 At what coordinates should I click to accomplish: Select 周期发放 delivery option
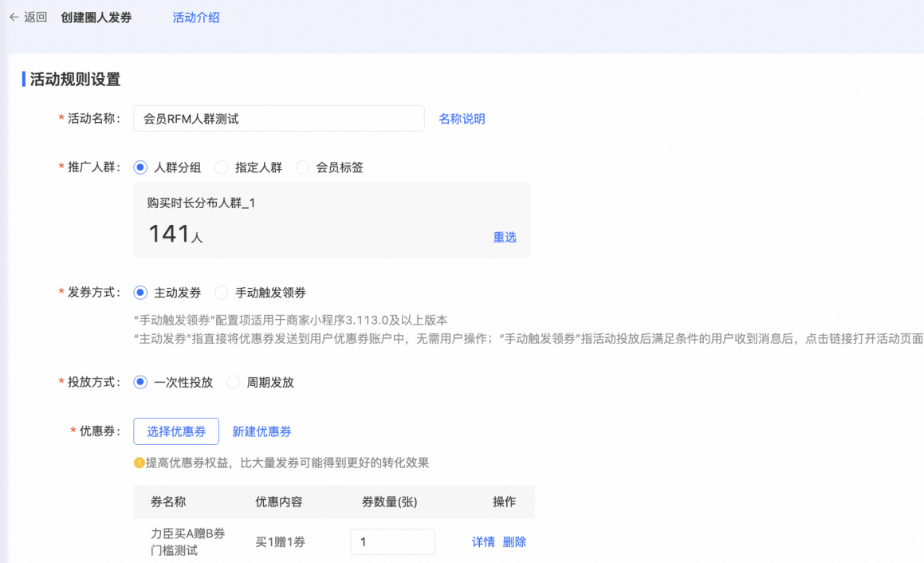click(x=234, y=382)
